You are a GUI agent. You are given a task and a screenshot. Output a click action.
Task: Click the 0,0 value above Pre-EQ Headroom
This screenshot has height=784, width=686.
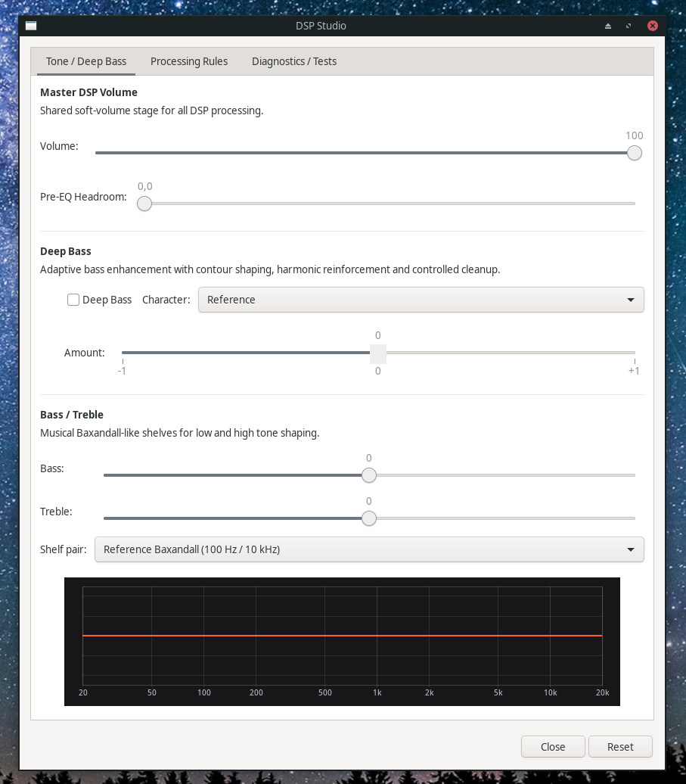(145, 186)
